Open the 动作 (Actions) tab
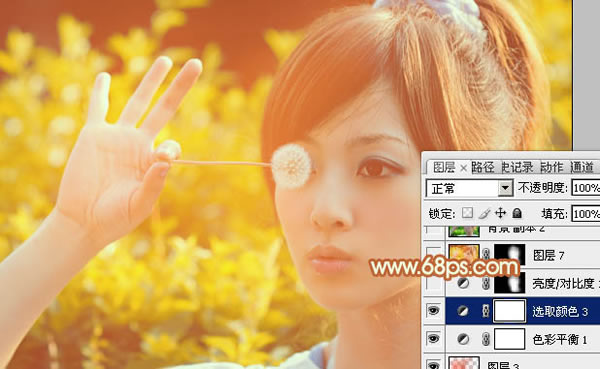Image resolution: width=600 pixels, height=369 pixels. [551, 167]
